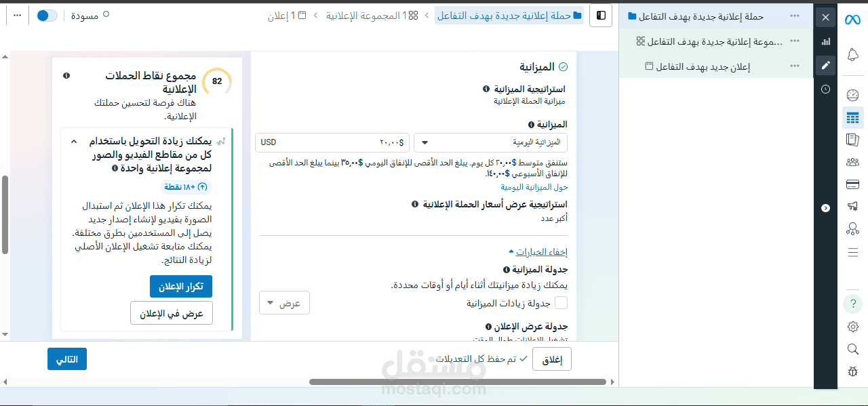Image resolution: width=868 pixels, height=406 pixels.
Task: Click the التالي next button
Action: [x=67, y=359]
